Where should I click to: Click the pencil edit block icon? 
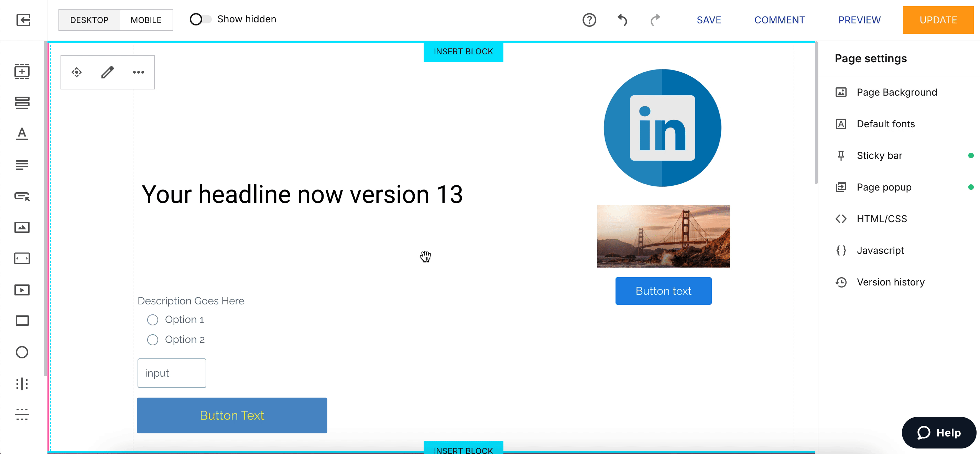coord(108,72)
